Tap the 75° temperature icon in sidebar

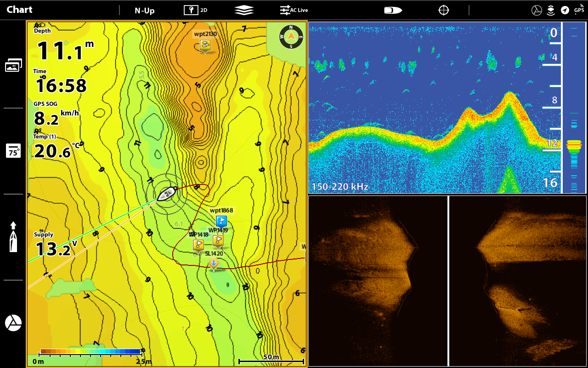click(13, 151)
